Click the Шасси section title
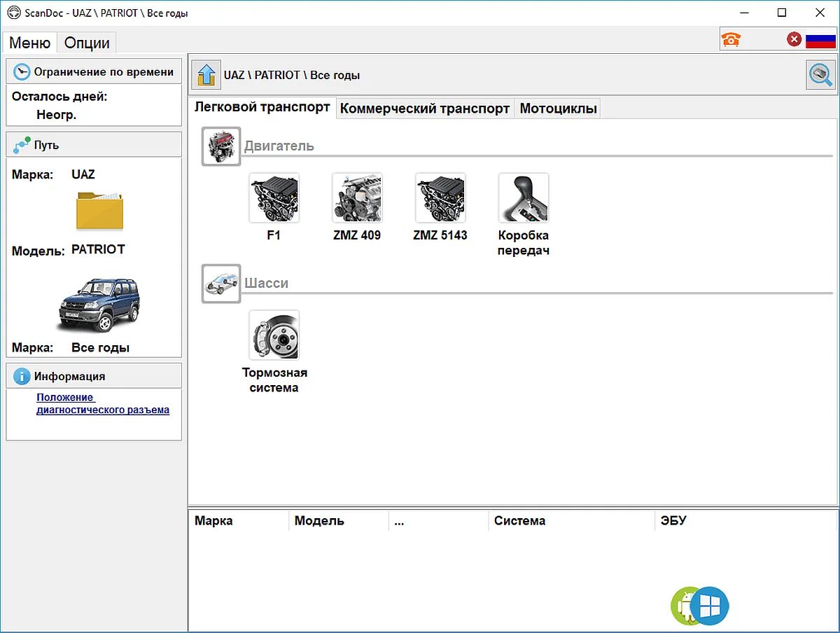The image size is (840, 633). click(266, 284)
